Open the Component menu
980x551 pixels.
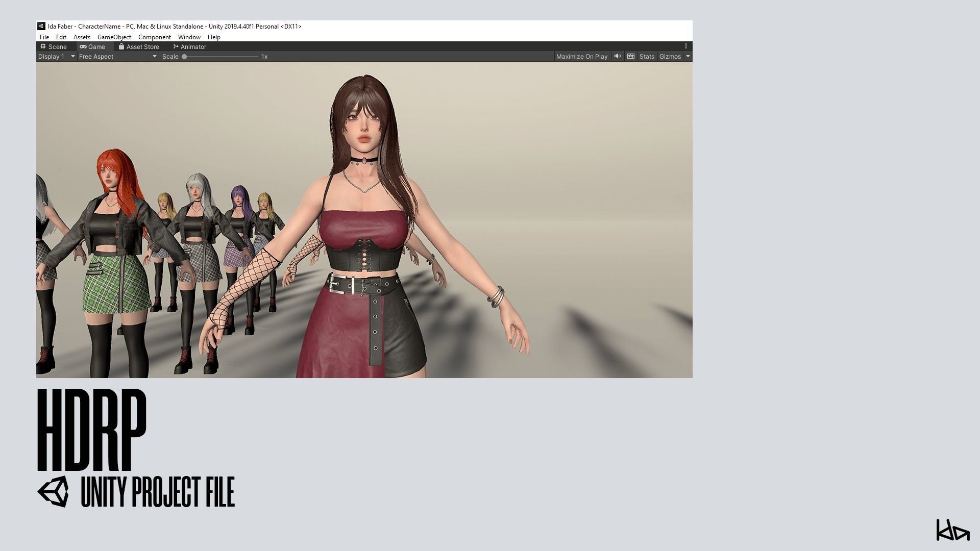click(x=154, y=37)
